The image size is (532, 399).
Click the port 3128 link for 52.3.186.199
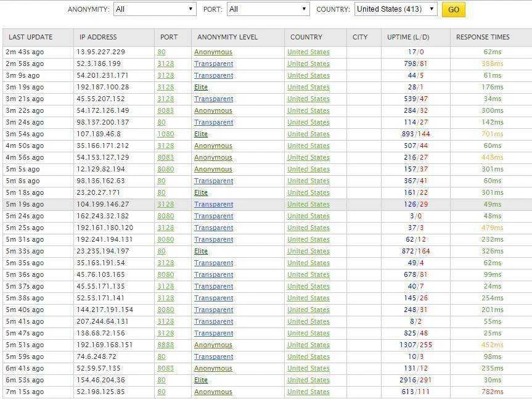[166, 64]
